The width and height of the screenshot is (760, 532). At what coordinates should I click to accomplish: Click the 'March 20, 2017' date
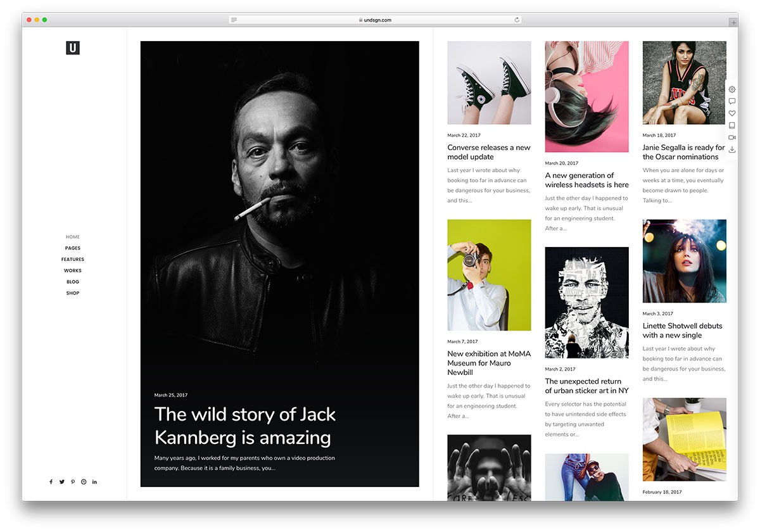pyautogui.click(x=562, y=163)
